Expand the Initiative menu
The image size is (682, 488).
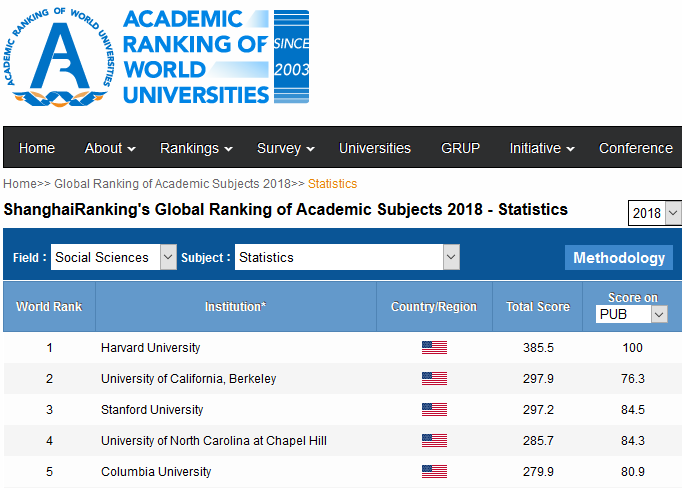coord(542,148)
